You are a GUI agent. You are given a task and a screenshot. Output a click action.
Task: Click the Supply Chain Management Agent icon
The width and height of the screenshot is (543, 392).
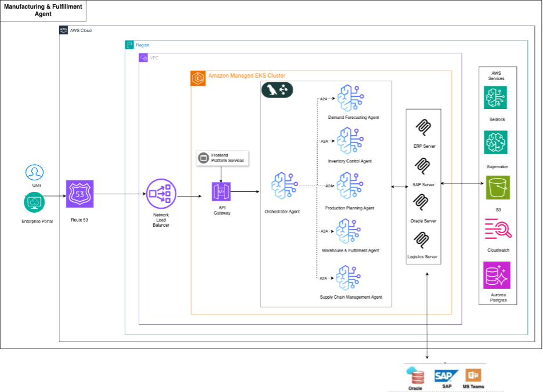click(x=350, y=278)
